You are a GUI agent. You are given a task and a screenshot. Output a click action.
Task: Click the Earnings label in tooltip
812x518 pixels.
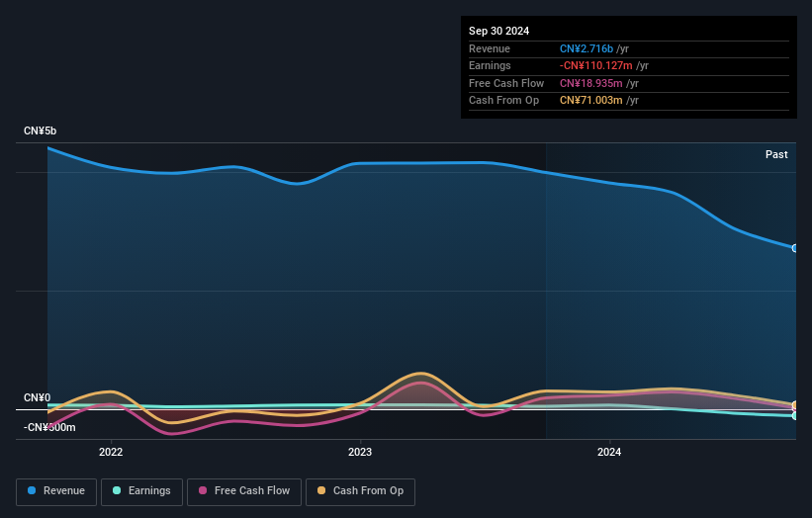click(490, 65)
